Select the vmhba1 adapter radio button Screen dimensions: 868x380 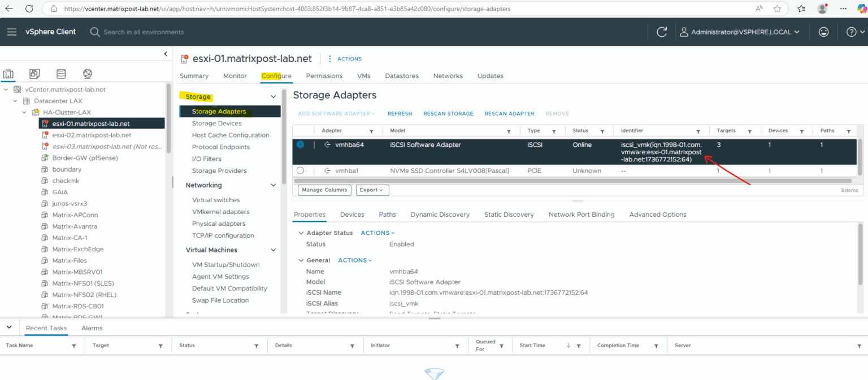pyautogui.click(x=300, y=171)
